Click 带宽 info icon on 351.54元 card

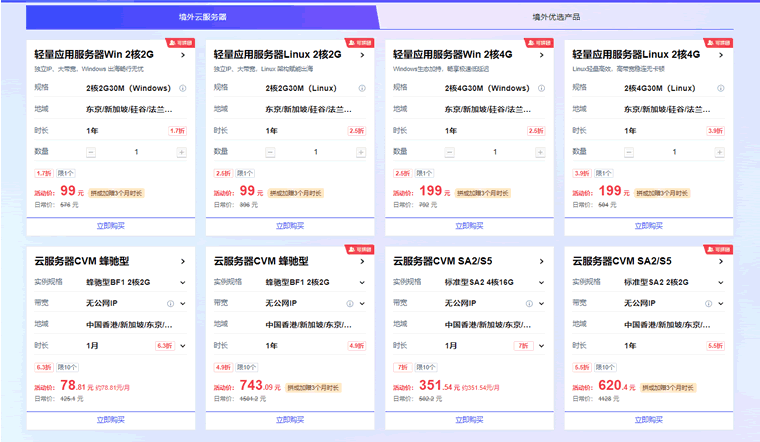[529, 304]
